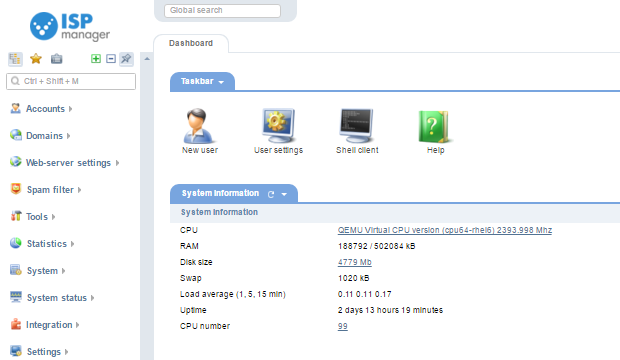Expand all menu sections with green plus

click(x=96, y=59)
